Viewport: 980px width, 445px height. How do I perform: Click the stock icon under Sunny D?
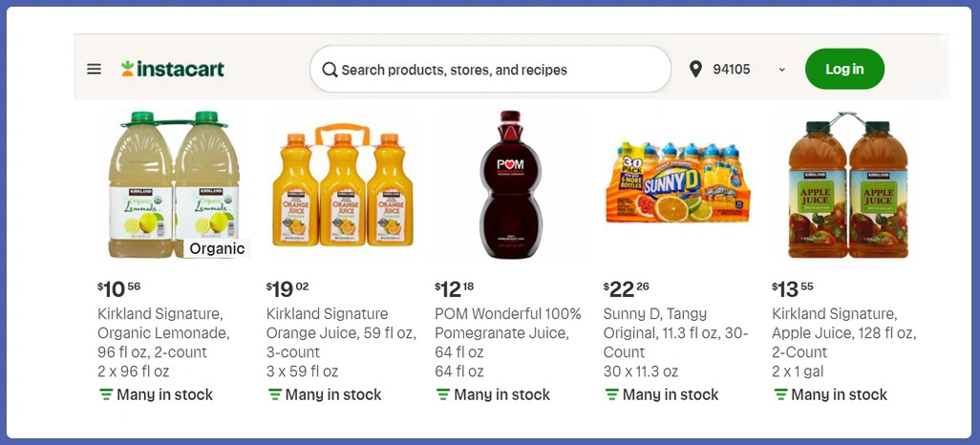[x=611, y=394]
